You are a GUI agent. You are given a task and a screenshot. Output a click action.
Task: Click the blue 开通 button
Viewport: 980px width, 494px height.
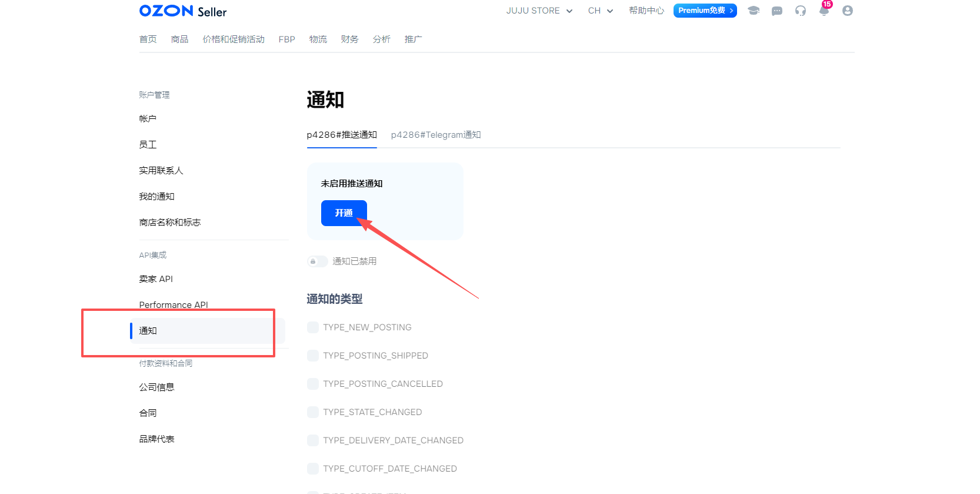(x=344, y=213)
